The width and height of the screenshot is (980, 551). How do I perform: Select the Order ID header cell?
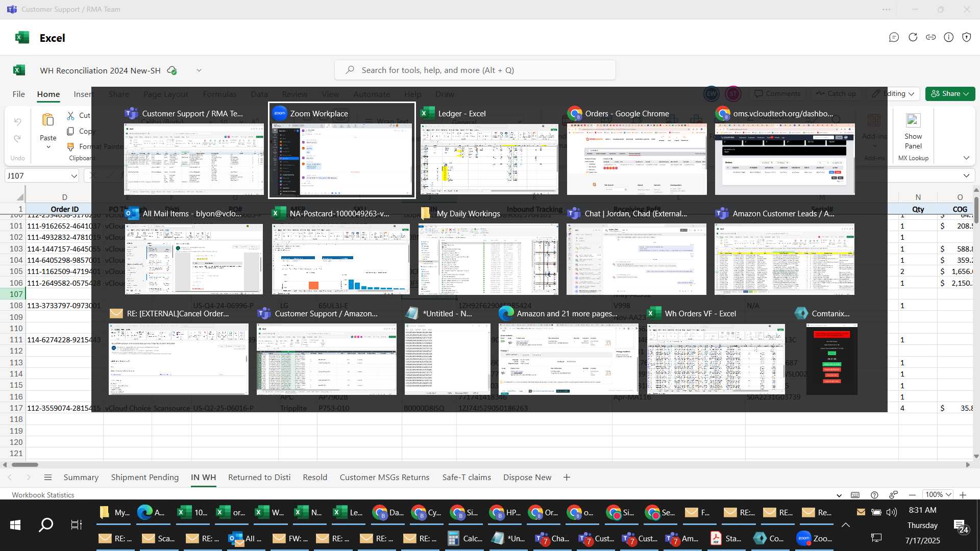pyautogui.click(x=64, y=209)
